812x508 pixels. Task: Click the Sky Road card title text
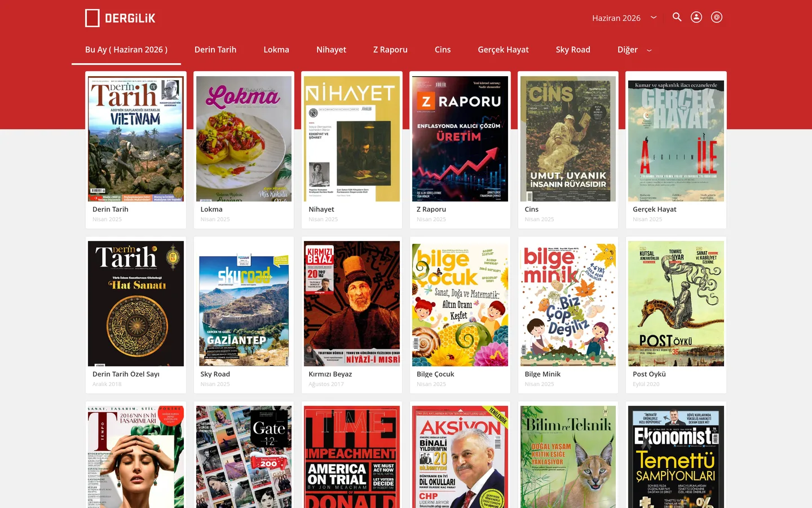[x=215, y=374]
